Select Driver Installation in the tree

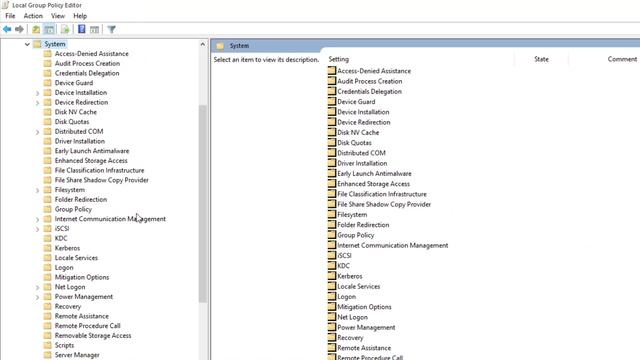click(80, 141)
